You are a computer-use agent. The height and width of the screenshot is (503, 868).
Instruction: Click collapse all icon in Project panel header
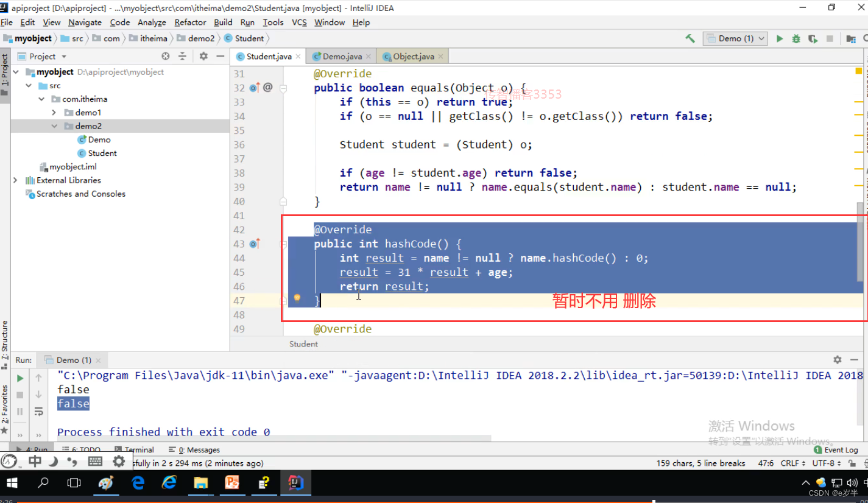click(x=182, y=56)
